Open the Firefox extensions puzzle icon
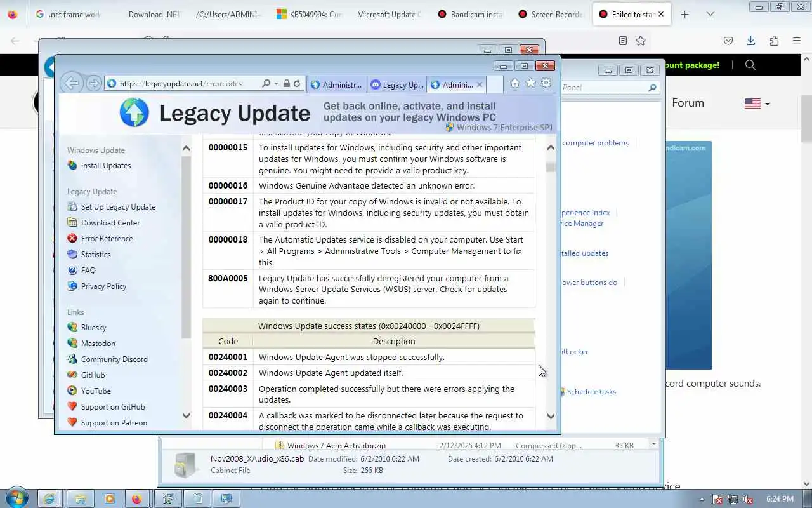The image size is (812, 508). pos(774,41)
